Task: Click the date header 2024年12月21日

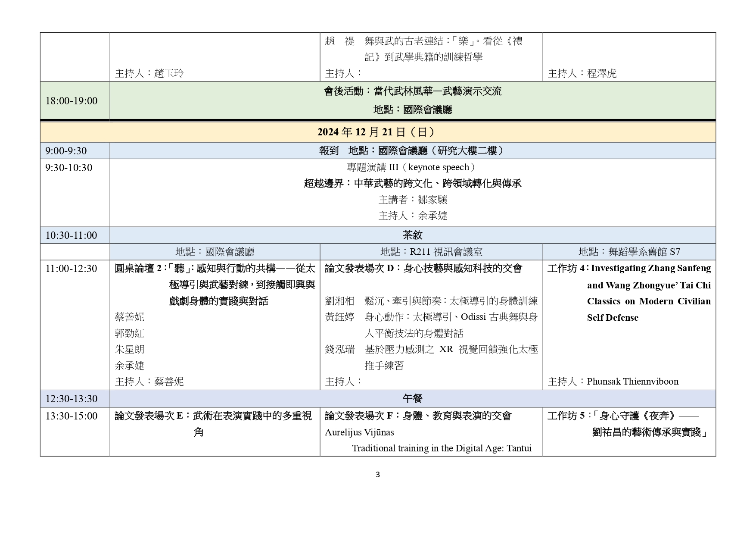Action: coord(377,132)
